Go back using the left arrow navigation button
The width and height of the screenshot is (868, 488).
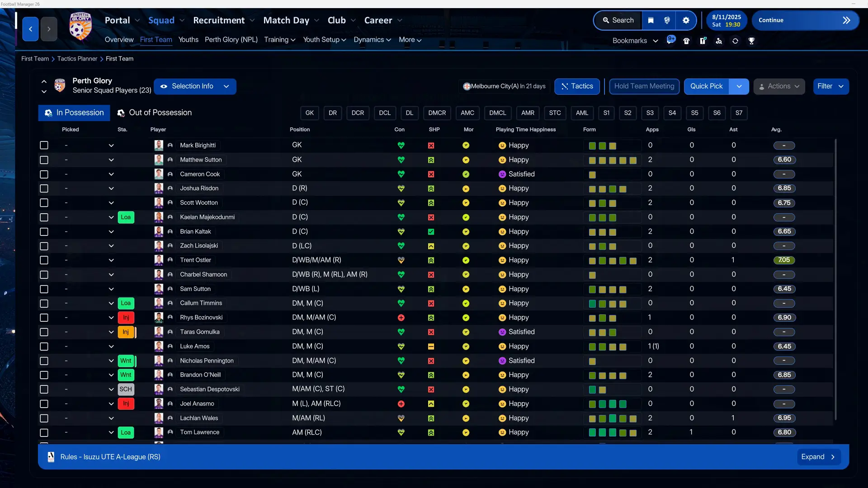30,29
